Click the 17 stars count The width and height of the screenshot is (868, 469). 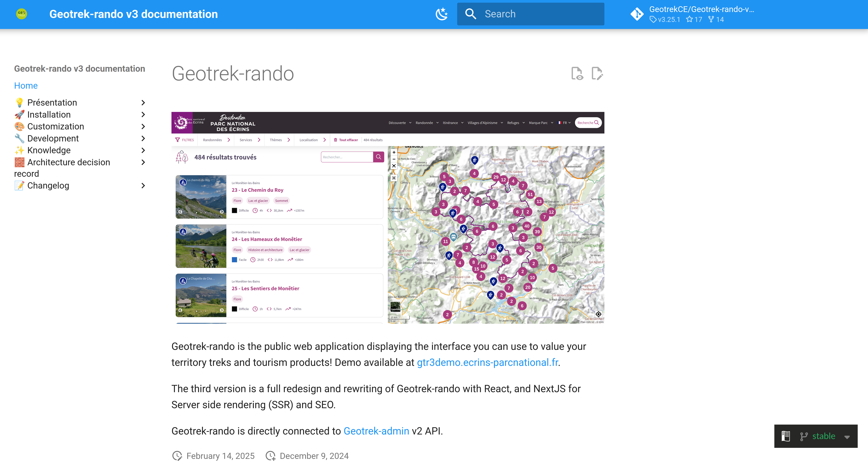pyautogui.click(x=694, y=19)
